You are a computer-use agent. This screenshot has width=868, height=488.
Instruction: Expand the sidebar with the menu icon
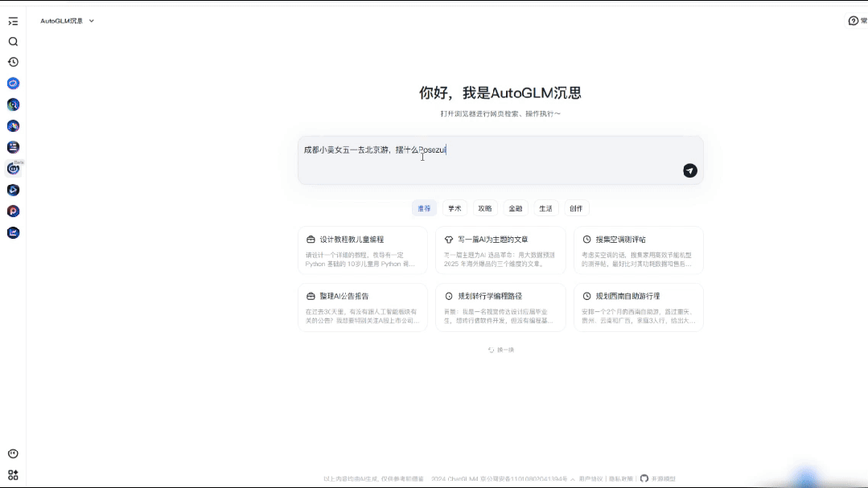pos(14,21)
